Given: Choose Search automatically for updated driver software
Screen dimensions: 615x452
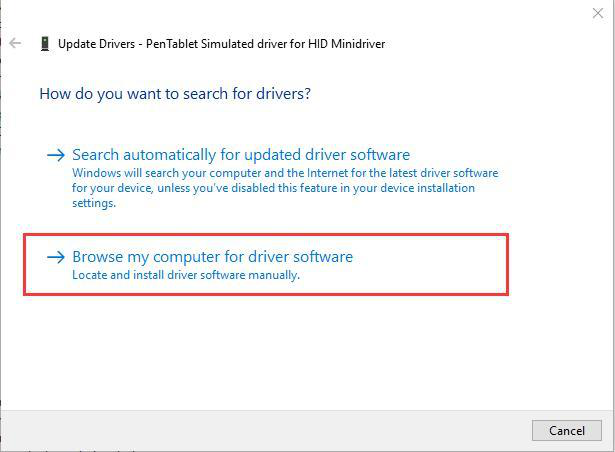Looking at the screenshot, I should pos(241,155).
